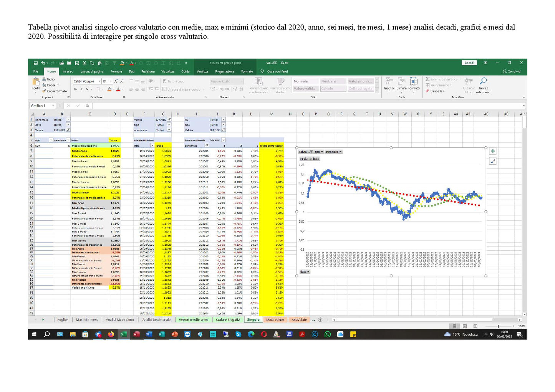Open Trova e seleziona magnifier

coord(483,81)
